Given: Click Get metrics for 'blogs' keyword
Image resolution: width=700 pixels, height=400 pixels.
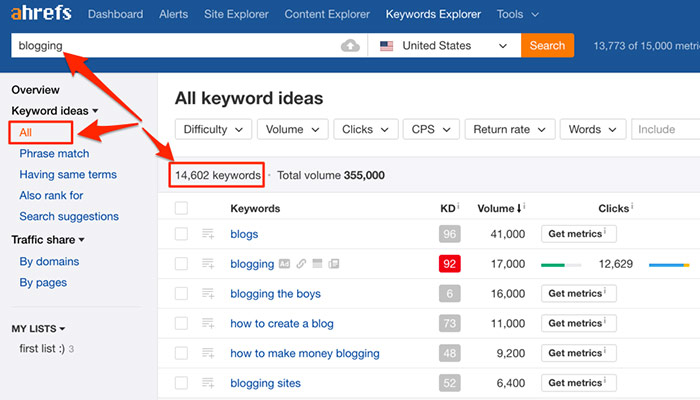Looking at the screenshot, I should (x=579, y=234).
